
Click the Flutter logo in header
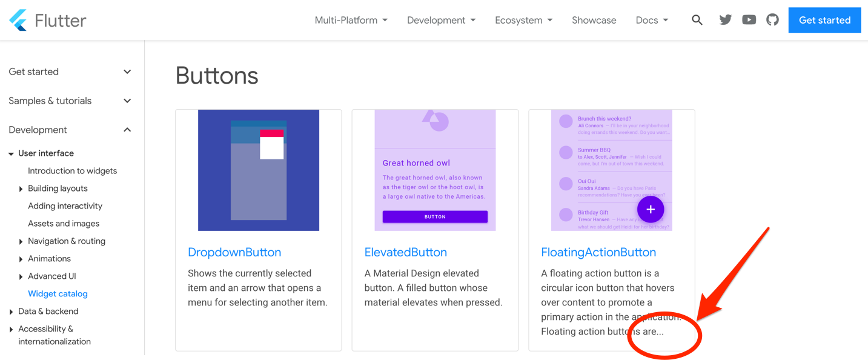(x=48, y=21)
